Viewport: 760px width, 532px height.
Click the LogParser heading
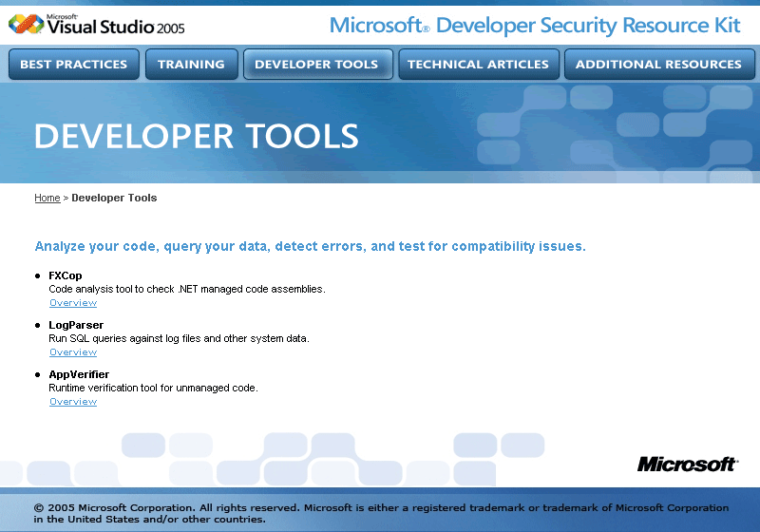click(x=76, y=325)
